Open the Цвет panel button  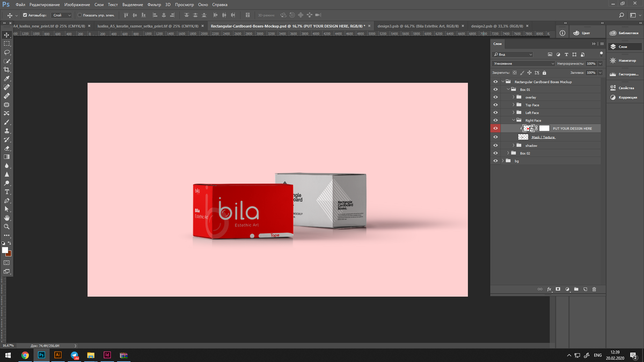(x=582, y=33)
